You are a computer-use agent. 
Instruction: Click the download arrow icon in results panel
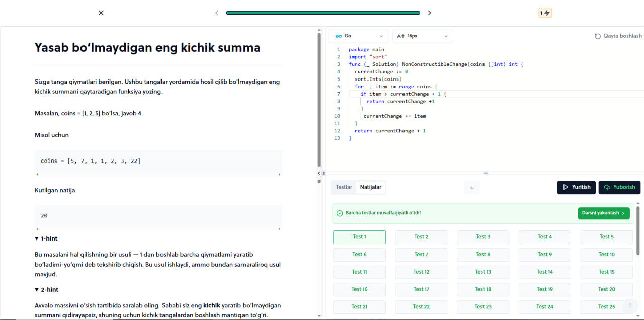472,187
